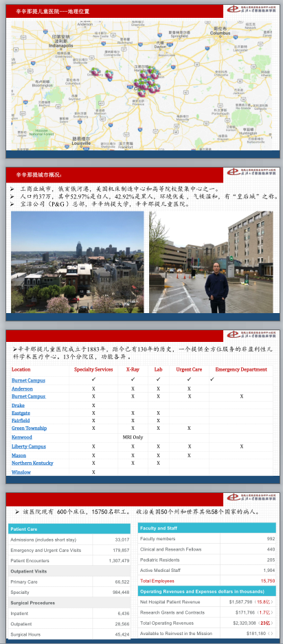Select the Emergency Department column header

click(241, 369)
